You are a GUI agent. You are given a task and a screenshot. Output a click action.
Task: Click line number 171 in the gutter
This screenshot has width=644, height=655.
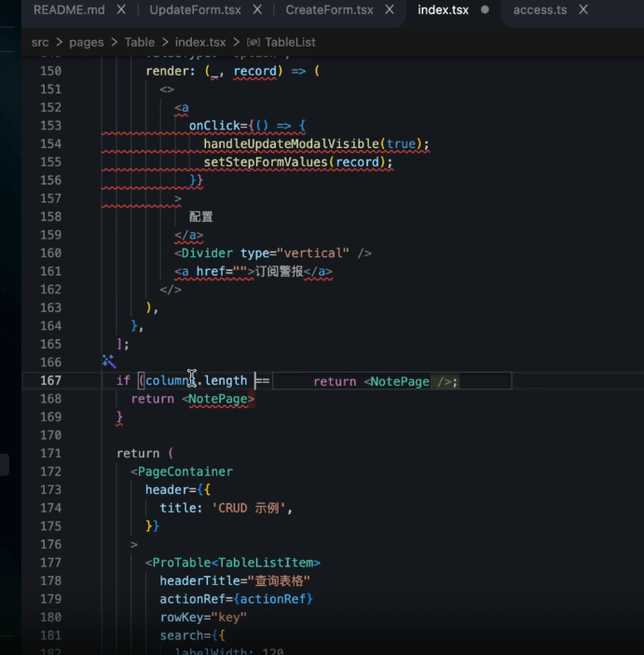pos(50,453)
